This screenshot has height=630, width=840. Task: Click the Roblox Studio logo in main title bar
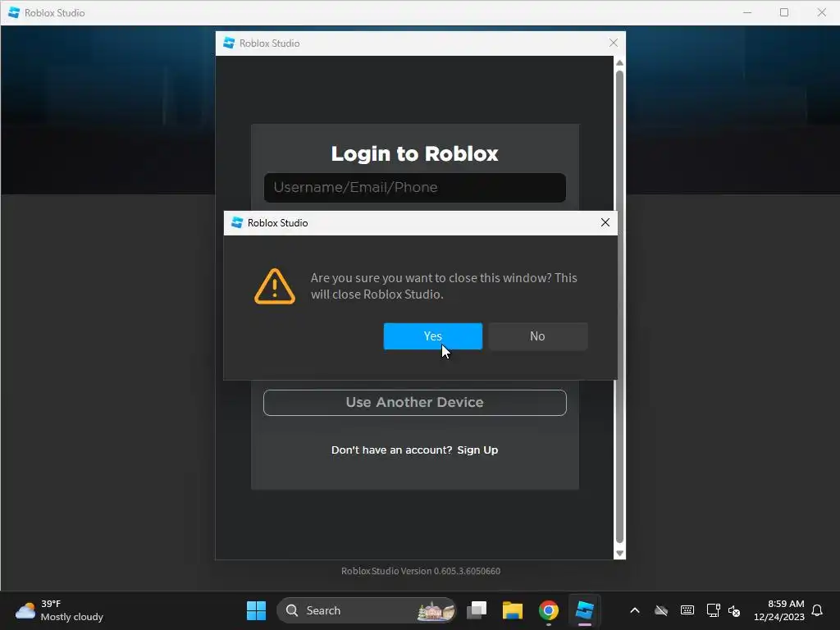tap(14, 12)
